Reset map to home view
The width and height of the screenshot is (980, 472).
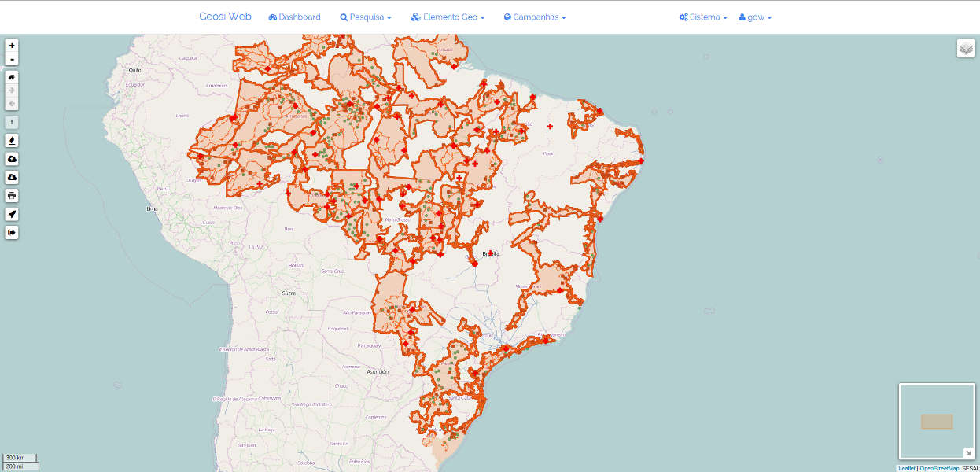12,77
